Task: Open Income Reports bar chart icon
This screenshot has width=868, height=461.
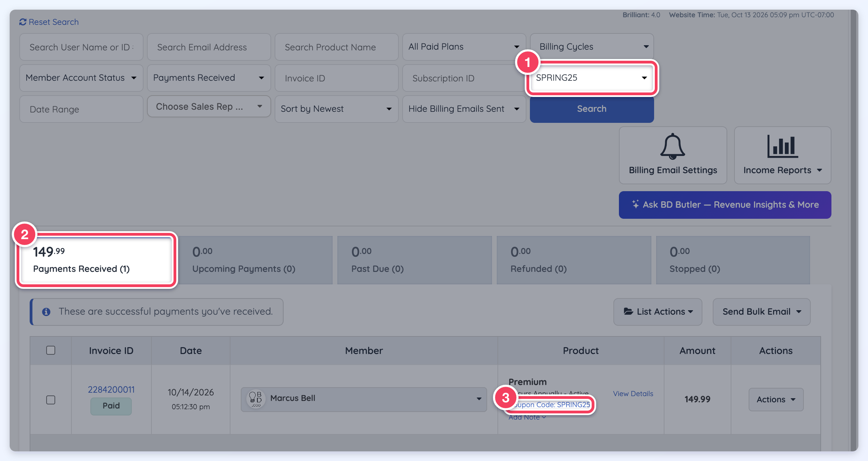Action: pos(782,146)
